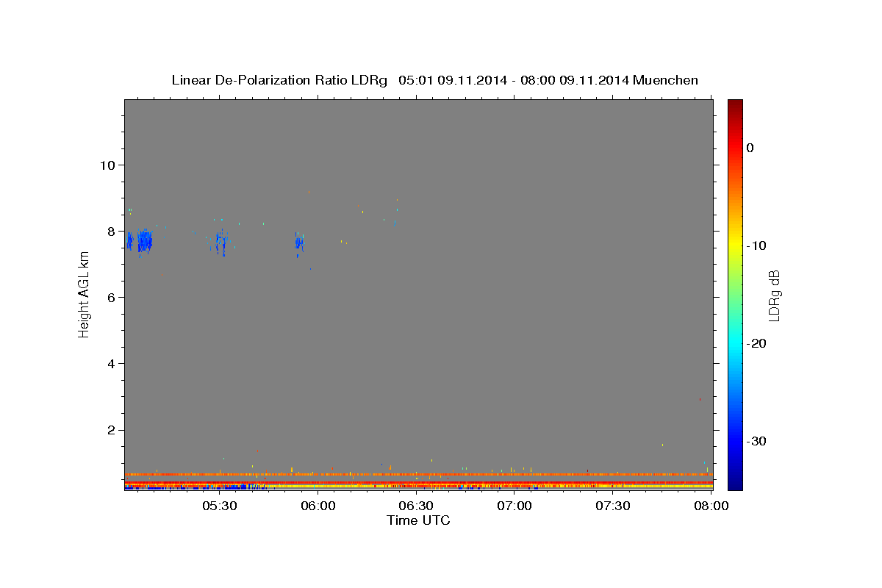Viewport: 882px width, 588px height.
Task: Click the height tick label 8
Action: point(110,231)
